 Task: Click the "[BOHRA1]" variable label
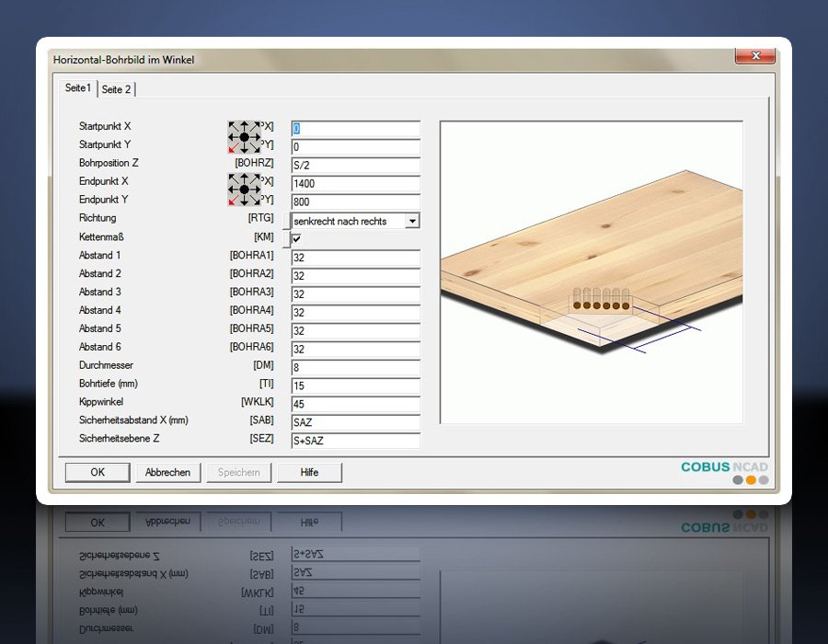[252, 255]
